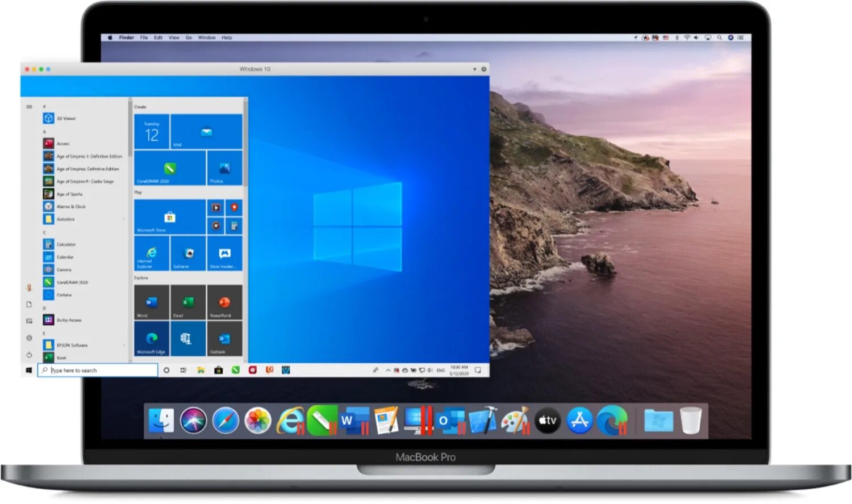Open Age of Sparta in app list
This screenshot has height=504, width=852.
[x=63, y=194]
